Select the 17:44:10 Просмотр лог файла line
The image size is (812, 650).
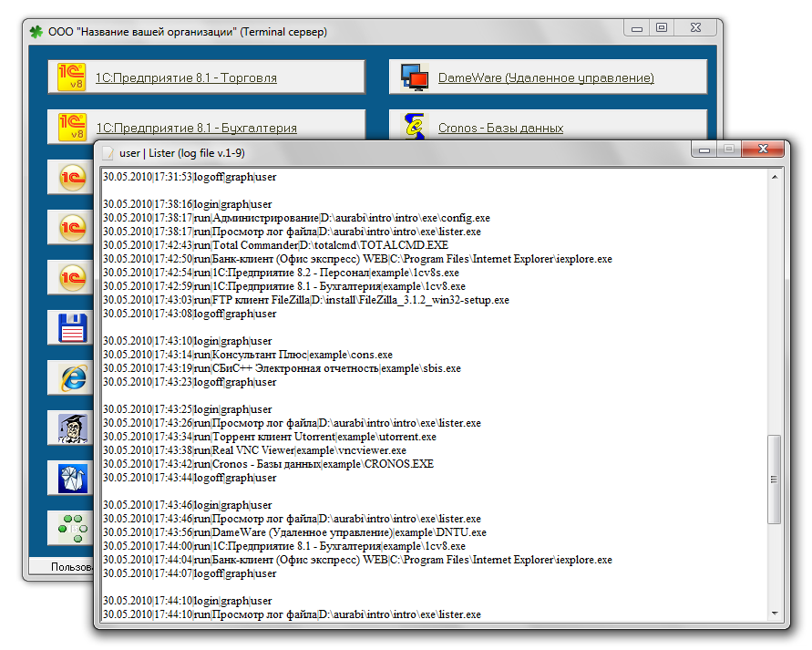(x=292, y=614)
